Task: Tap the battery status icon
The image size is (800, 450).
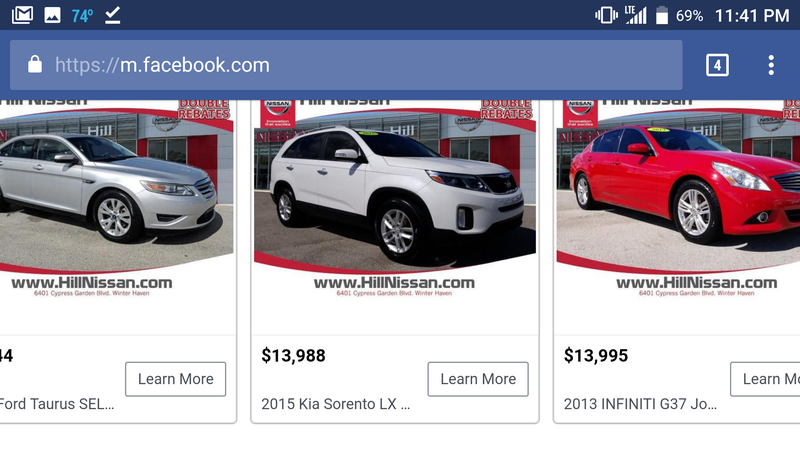Action: [662, 15]
